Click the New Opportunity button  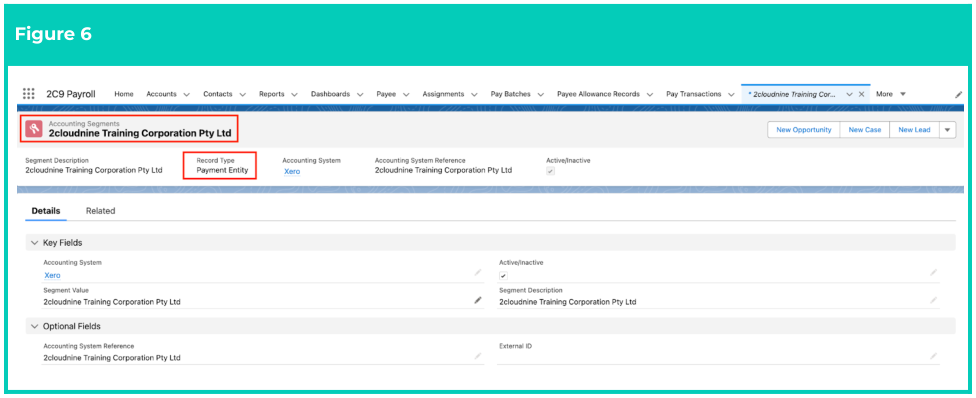tap(804, 130)
